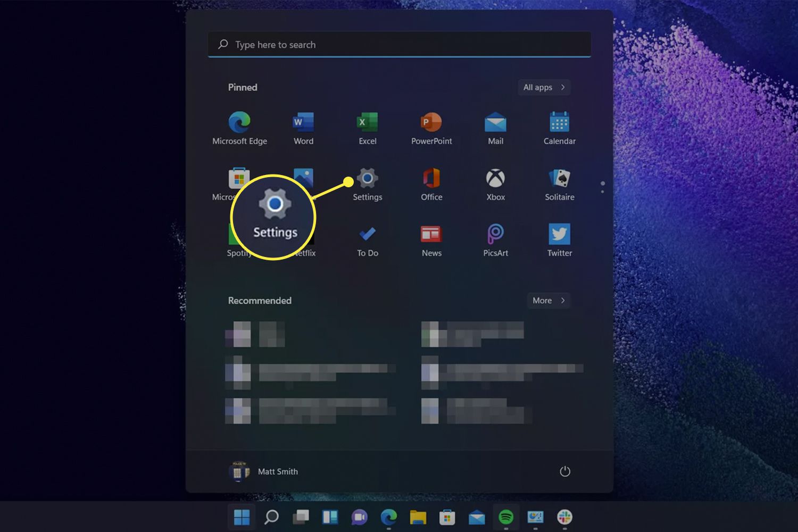Open the Mail icon in the taskbar
The height and width of the screenshot is (532, 798).
point(477,517)
